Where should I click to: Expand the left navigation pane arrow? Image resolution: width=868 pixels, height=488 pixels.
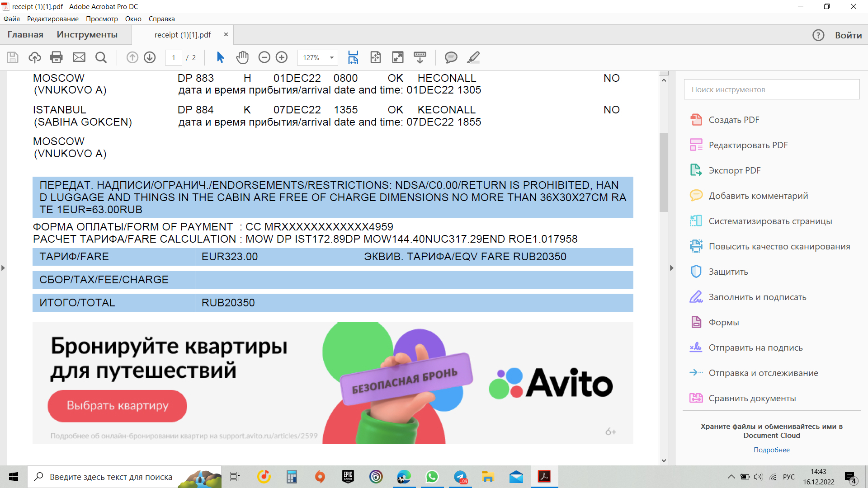tap(3, 268)
